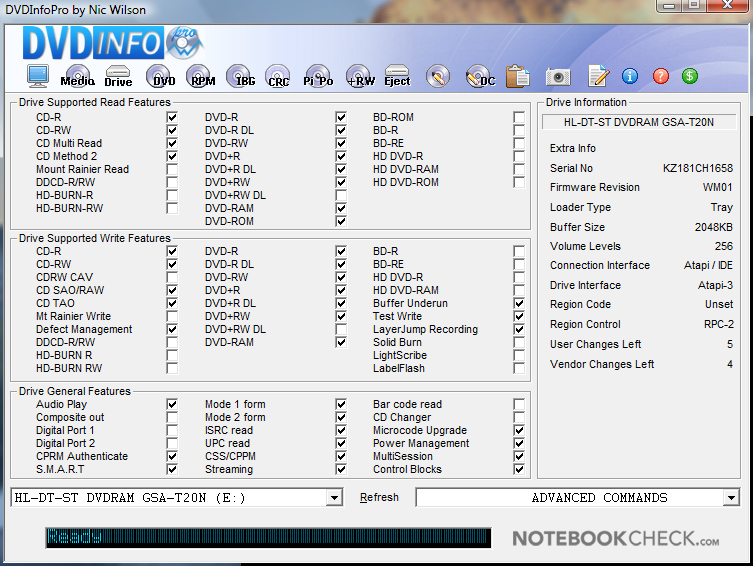753x566 pixels.
Task: Open the ADVANCED COMMANDS dropdown arrow
Action: [731, 498]
